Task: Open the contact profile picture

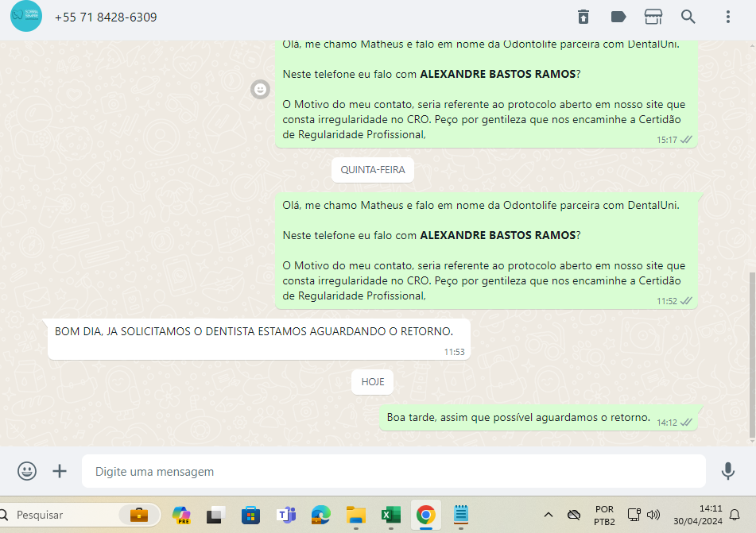Action: pos(26,16)
